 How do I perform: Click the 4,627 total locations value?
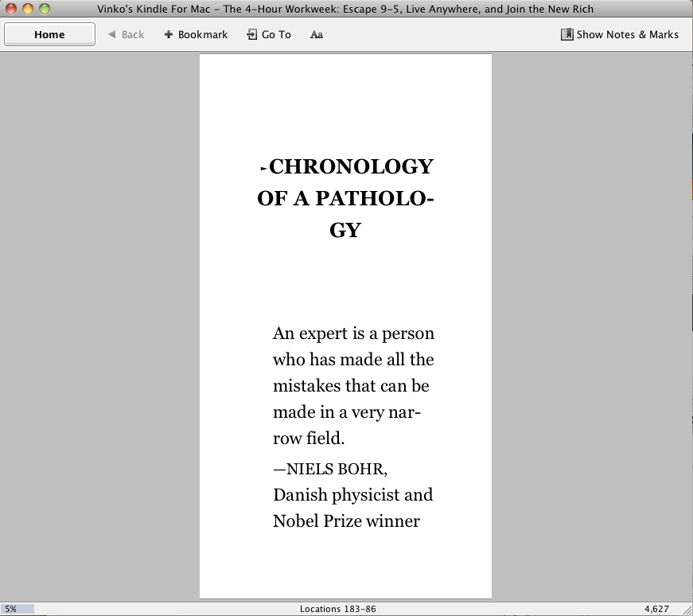tap(656, 609)
